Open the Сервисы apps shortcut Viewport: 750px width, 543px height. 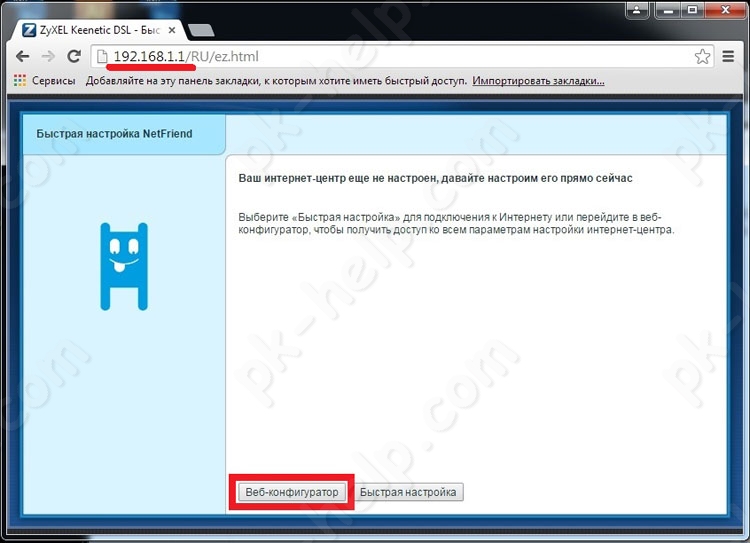tap(44, 80)
